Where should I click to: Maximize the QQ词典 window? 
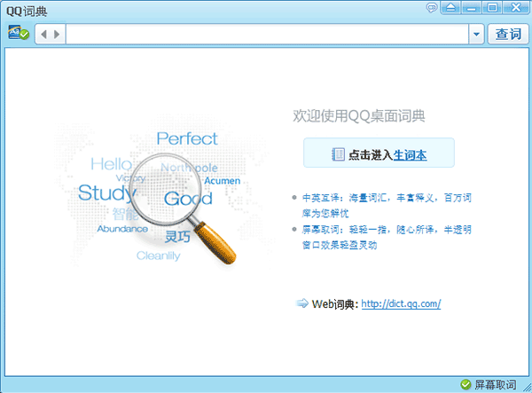[492, 7]
